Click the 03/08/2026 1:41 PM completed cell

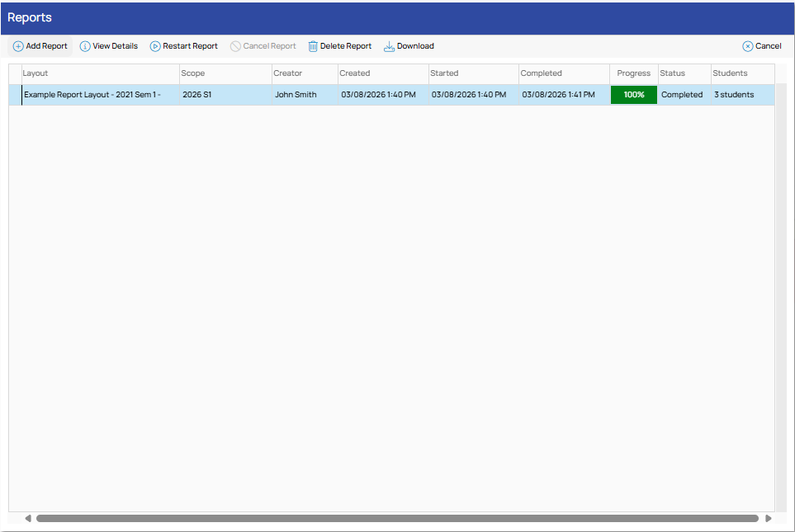click(565, 95)
